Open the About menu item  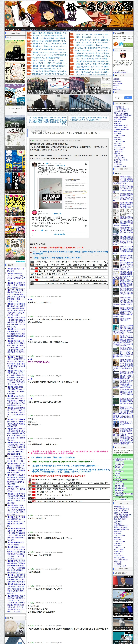click(25, 30)
